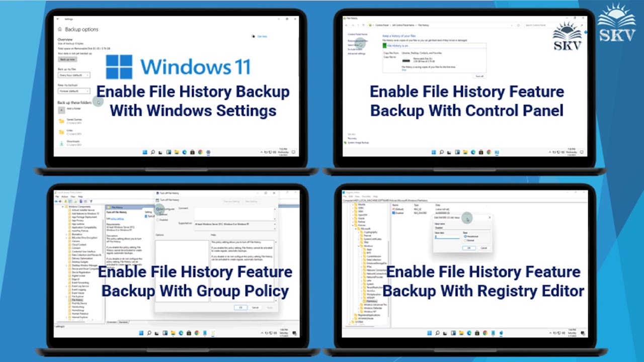Open the Get help link in Settings
Viewport: 644px width, 362px height.
(262, 37)
